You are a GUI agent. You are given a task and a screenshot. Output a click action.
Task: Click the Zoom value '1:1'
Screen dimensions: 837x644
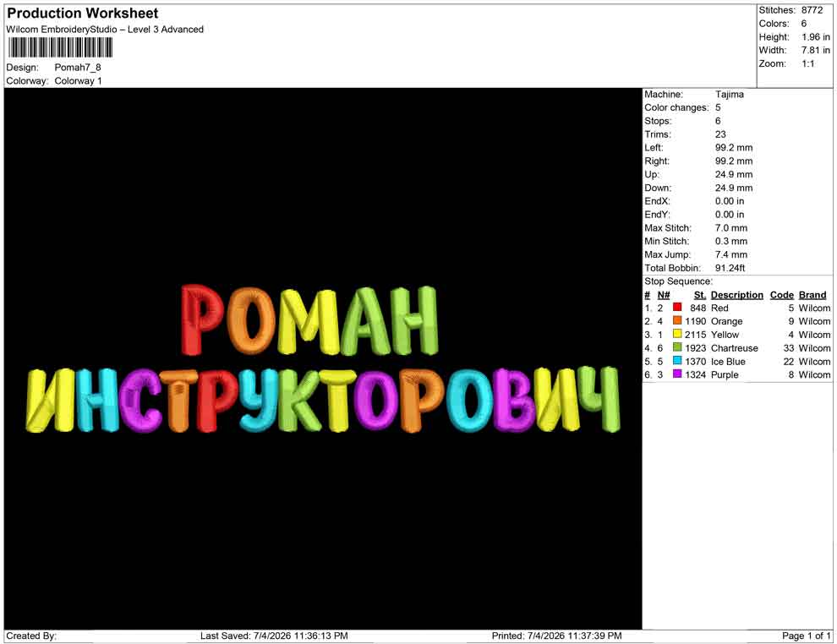point(807,63)
